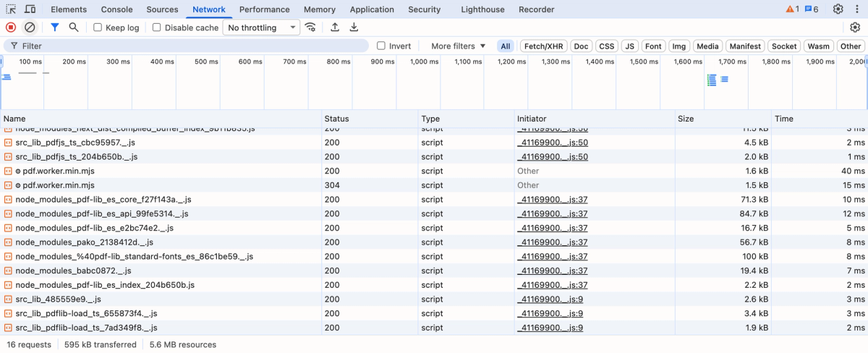Open DevTools settings gear in tab bar
The image size is (868, 353).
pyautogui.click(x=838, y=9)
